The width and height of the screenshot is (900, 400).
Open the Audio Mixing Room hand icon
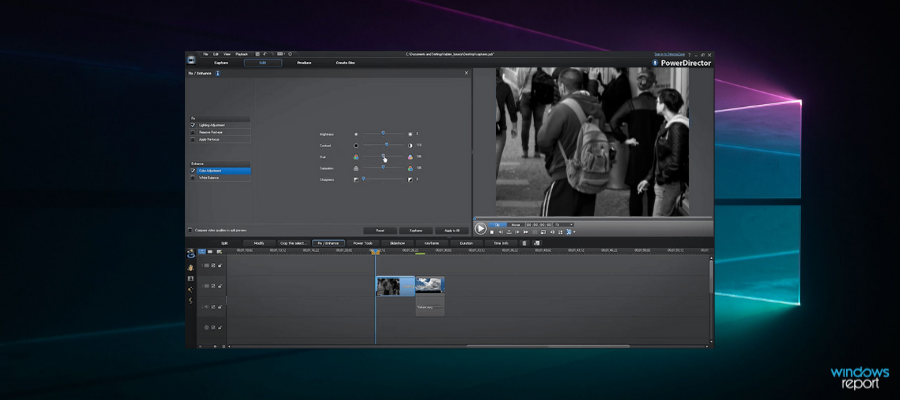tap(191, 267)
